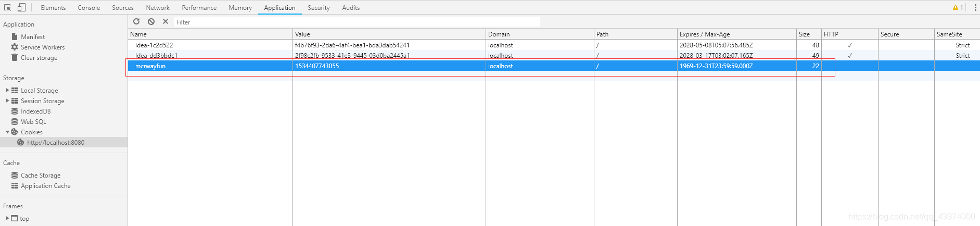Click Strict SameSite in Idea-1c2d522 row

point(963,45)
